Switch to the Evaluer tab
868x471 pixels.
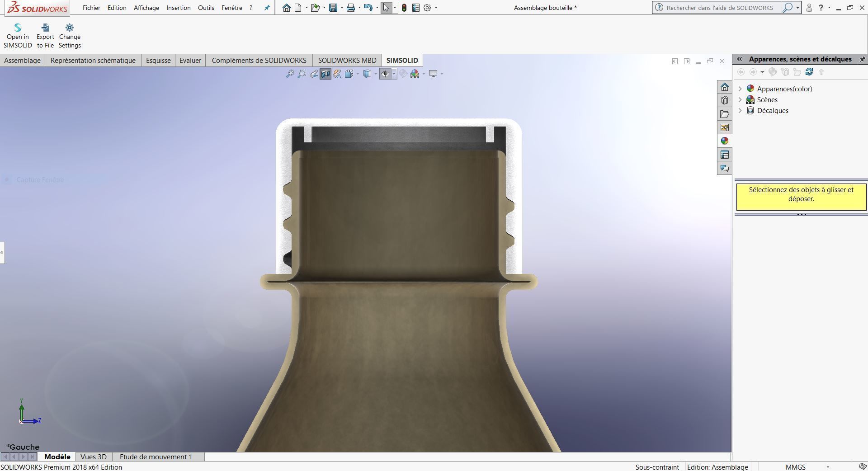tap(190, 60)
